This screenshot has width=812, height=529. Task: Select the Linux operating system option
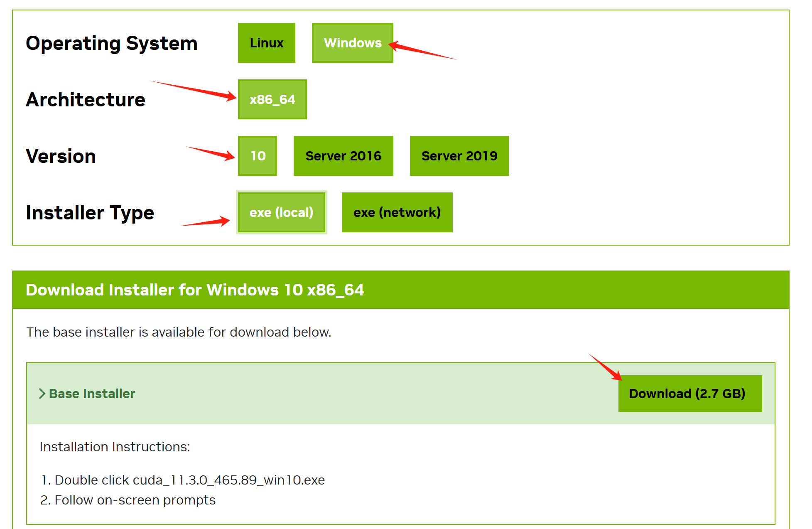point(266,43)
